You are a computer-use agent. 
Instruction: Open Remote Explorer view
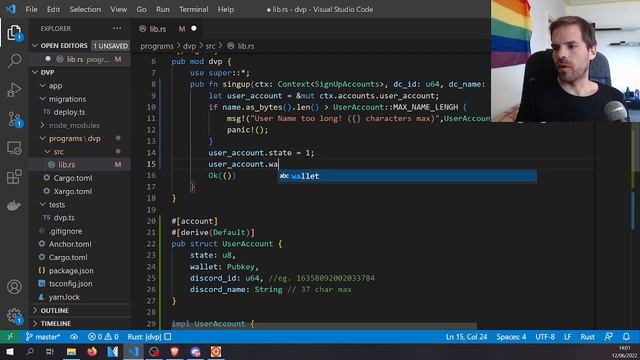coord(14,148)
